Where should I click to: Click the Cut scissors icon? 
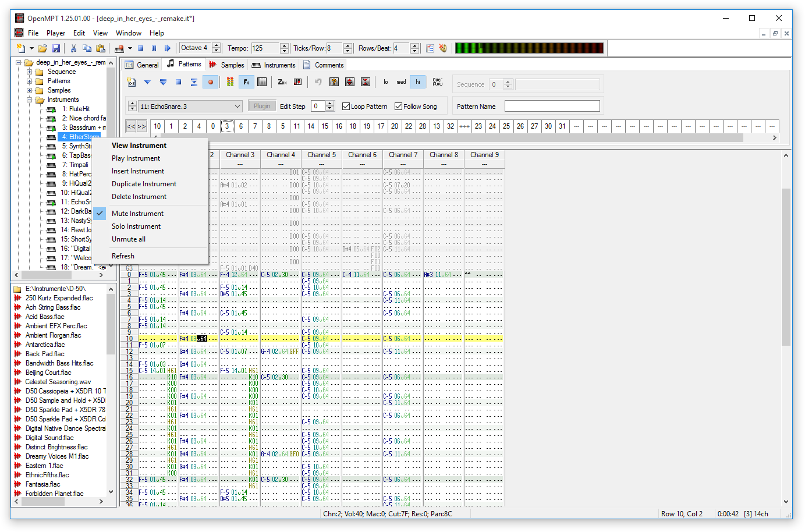[74, 48]
